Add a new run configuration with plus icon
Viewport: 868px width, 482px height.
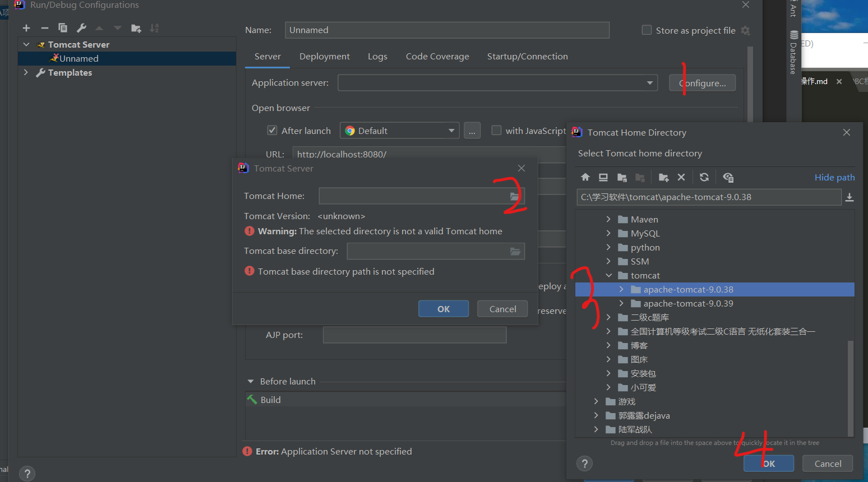[x=26, y=28]
